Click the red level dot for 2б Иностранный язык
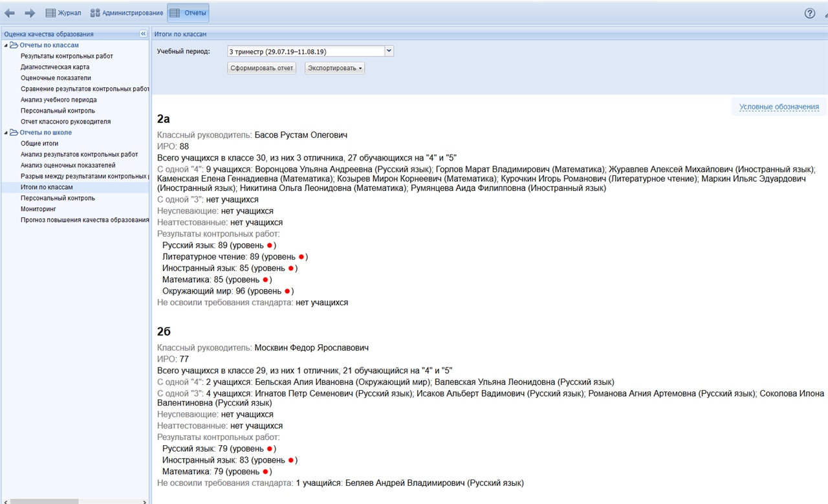The width and height of the screenshot is (828, 504). (x=291, y=460)
